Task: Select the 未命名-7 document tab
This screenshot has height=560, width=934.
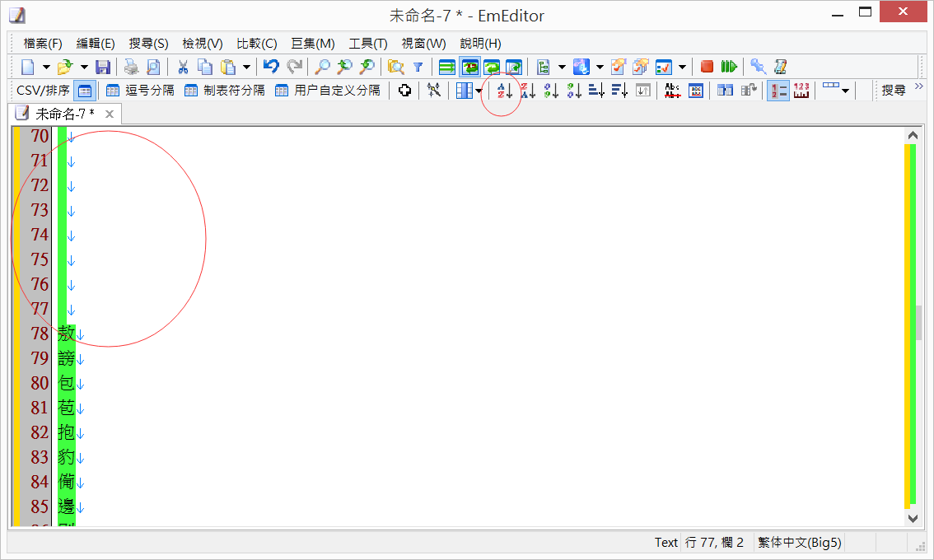Action: (64, 113)
